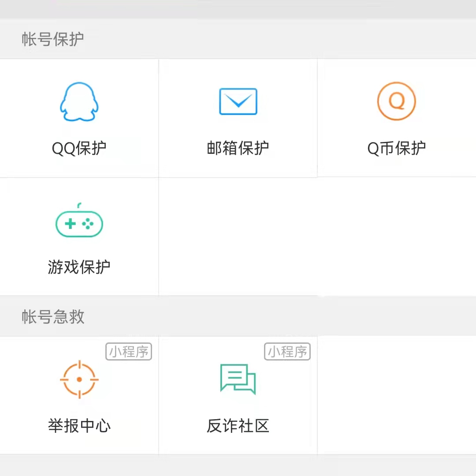Click the 游戏保护 label
The width and height of the screenshot is (476, 476).
[79, 267]
